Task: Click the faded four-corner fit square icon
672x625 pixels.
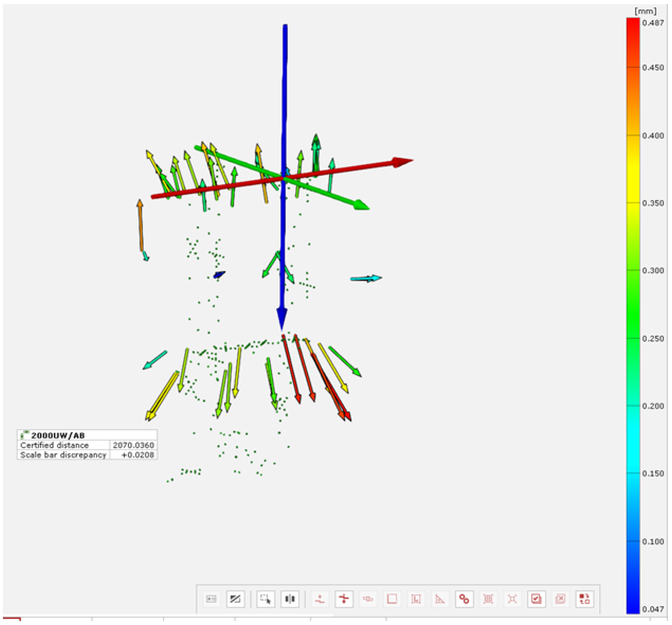Action: click(512, 599)
